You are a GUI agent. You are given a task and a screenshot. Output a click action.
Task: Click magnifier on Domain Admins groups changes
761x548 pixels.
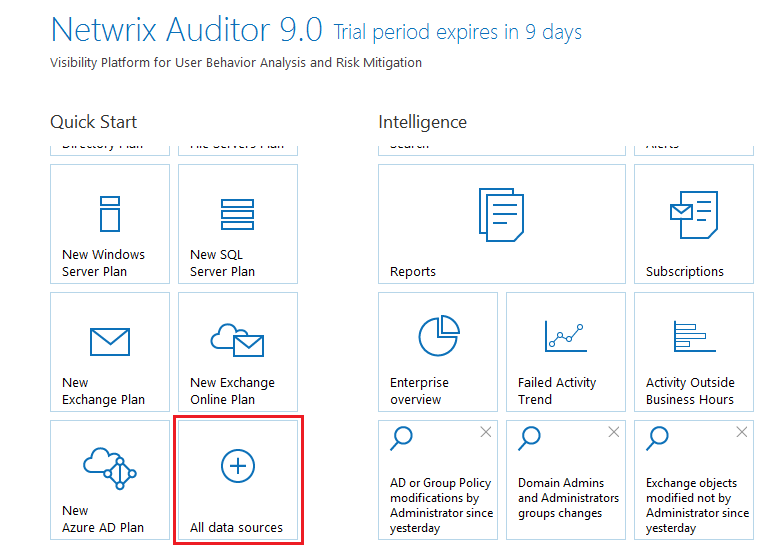[x=529, y=438]
